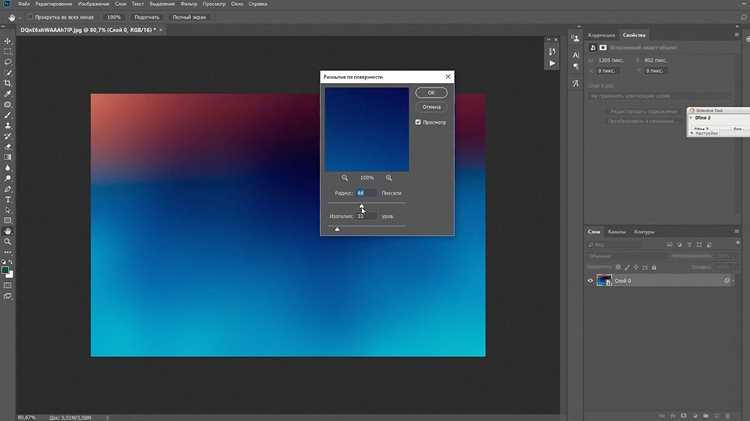The height and width of the screenshot is (421, 750).
Task: Select the Crop tool
Action: (8, 83)
